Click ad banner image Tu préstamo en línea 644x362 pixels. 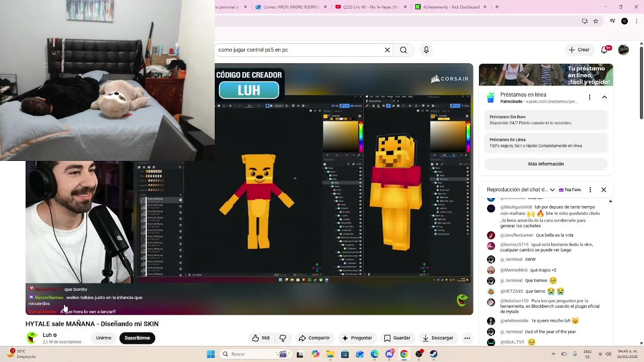point(546,75)
